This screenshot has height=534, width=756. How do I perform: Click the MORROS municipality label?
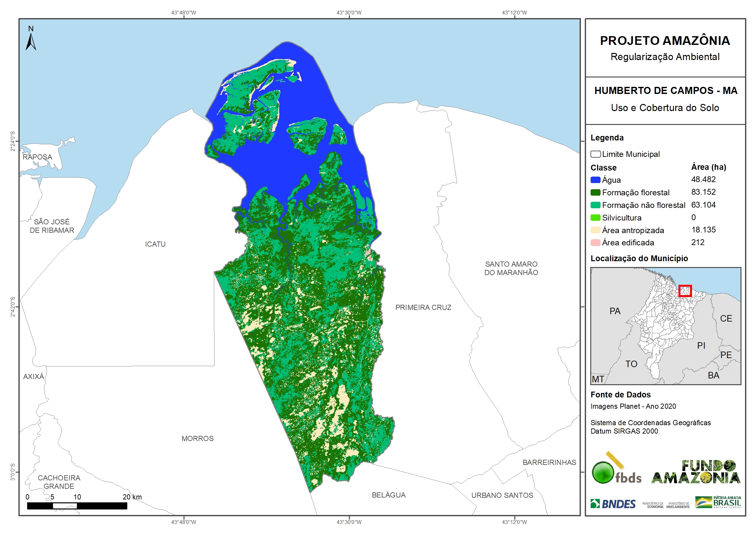pyautogui.click(x=197, y=438)
